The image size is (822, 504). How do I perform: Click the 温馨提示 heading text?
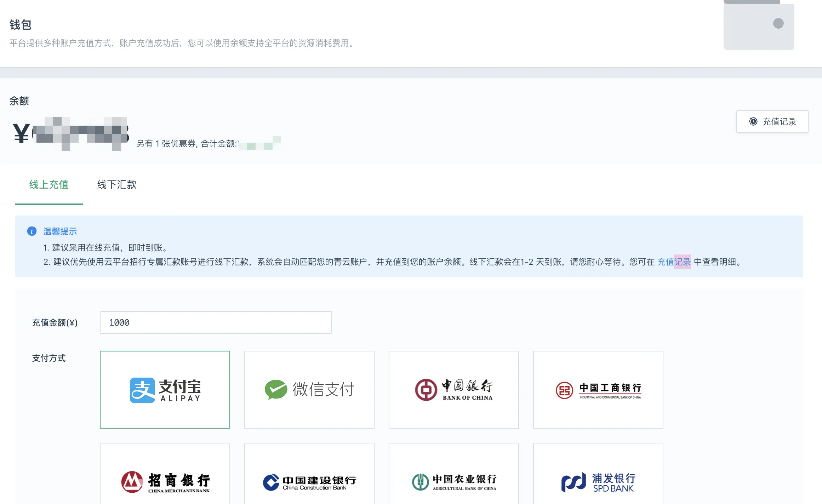click(x=60, y=231)
